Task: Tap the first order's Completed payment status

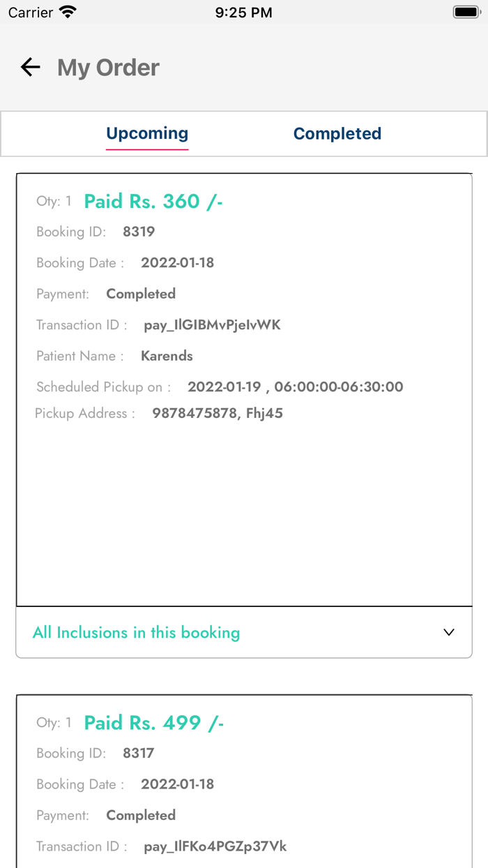Action: pyautogui.click(x=141, y=294)
